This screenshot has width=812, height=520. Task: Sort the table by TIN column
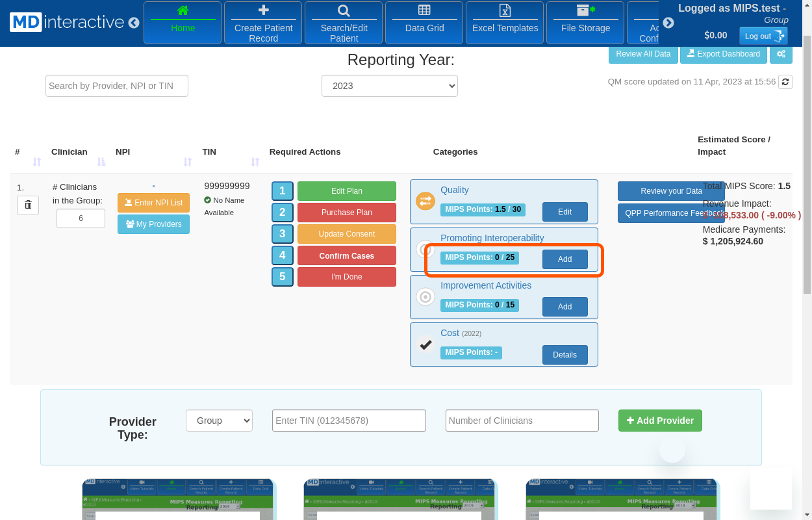tap(255, 162)
